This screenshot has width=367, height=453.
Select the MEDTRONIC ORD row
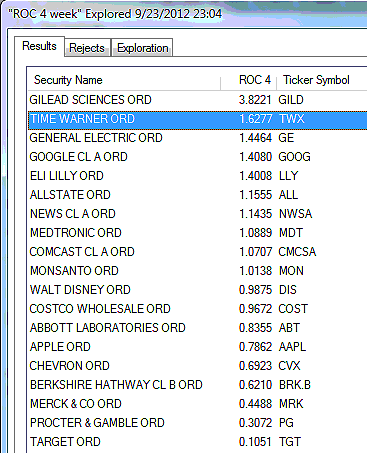[x=198, y=233]
